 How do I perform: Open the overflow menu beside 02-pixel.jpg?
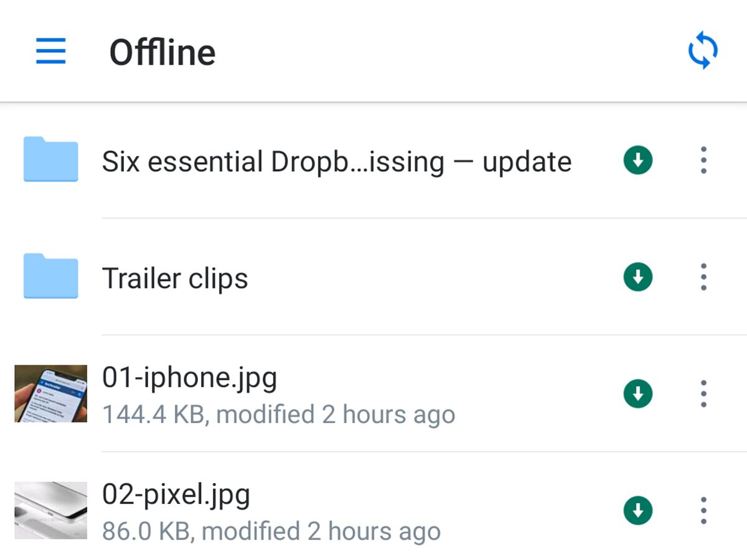703,510
